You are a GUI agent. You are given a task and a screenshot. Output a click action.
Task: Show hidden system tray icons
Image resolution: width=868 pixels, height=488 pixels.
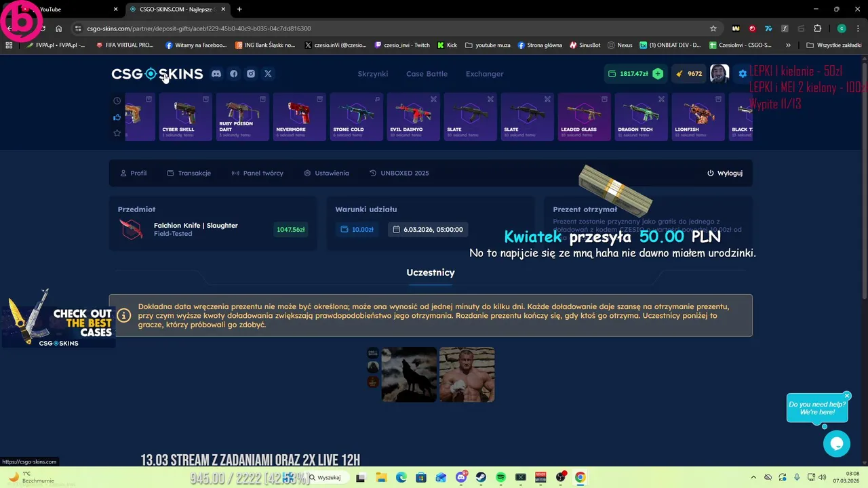click(x=753, y=477)
